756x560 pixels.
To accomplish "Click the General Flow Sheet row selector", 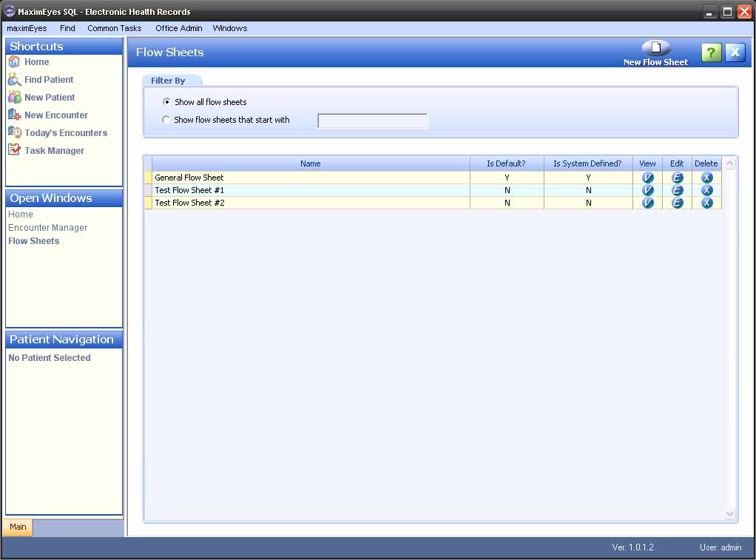I will (x=149, y=178).
